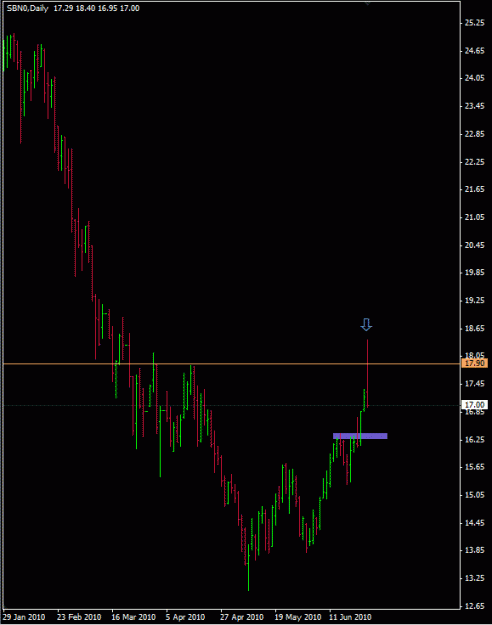Click the 12.65 price scale value
492x625 pixels.
point(474,606)
